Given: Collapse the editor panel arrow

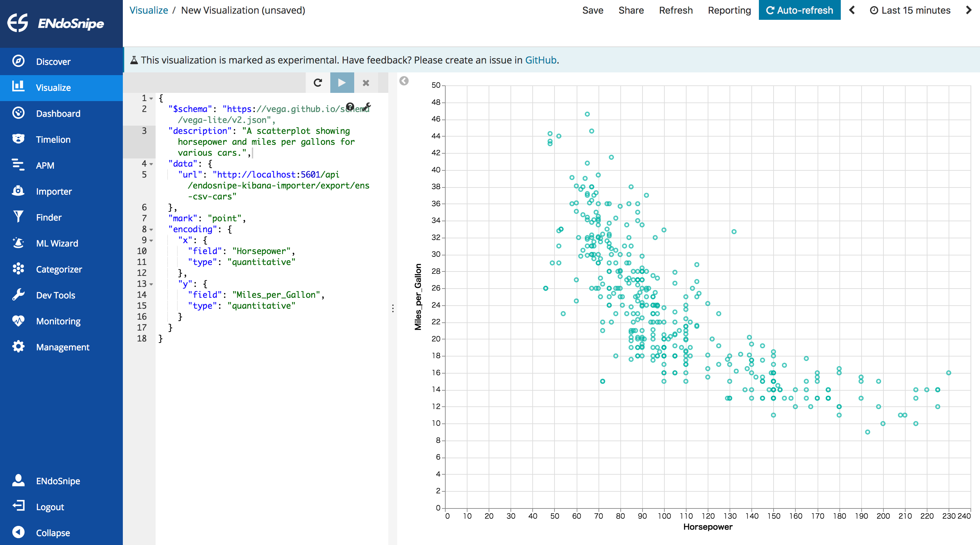Looking at the screenshot, I should (404, 81).
